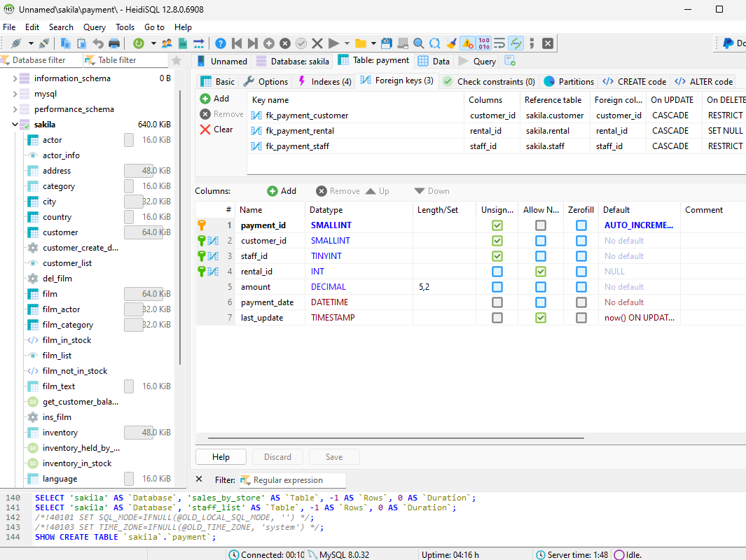Click the Save floppy disk icon
746x560 pixels.
[387, 43]
